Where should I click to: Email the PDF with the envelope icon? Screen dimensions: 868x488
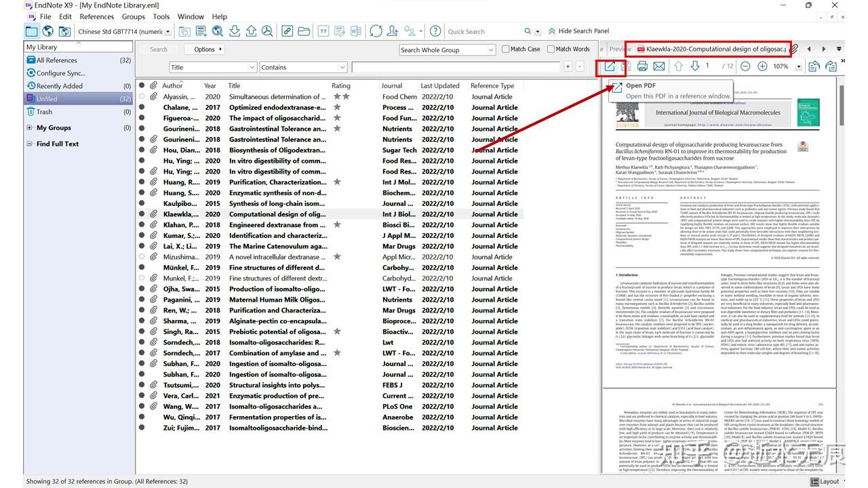click(x=658, y=66)
